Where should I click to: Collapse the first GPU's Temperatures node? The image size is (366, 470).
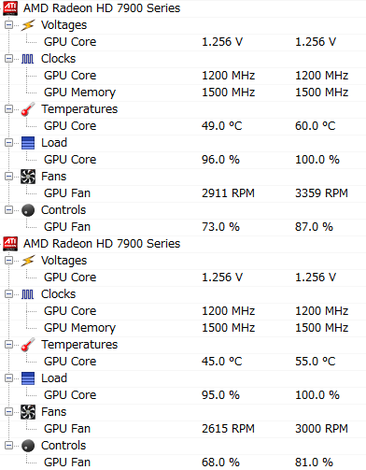(x=9, y=109)
